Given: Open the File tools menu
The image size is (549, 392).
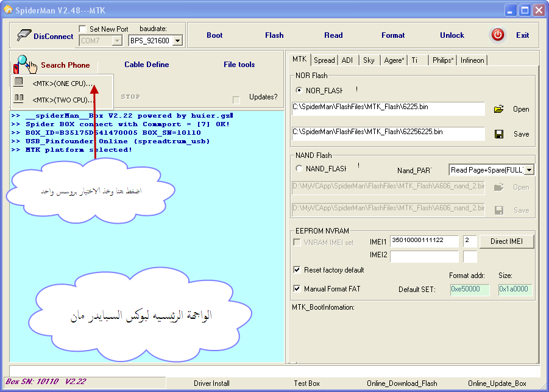Looking at the screenshot, I should [x=239, y=65].
